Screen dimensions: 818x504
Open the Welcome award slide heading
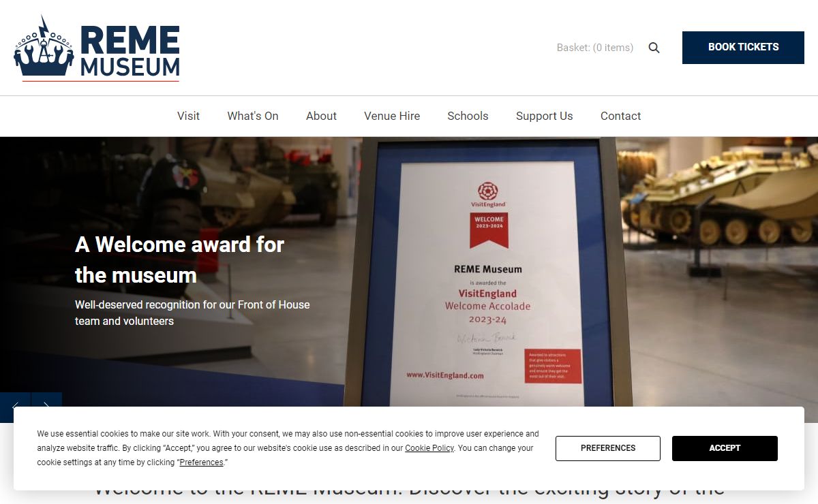coord(179,259)
